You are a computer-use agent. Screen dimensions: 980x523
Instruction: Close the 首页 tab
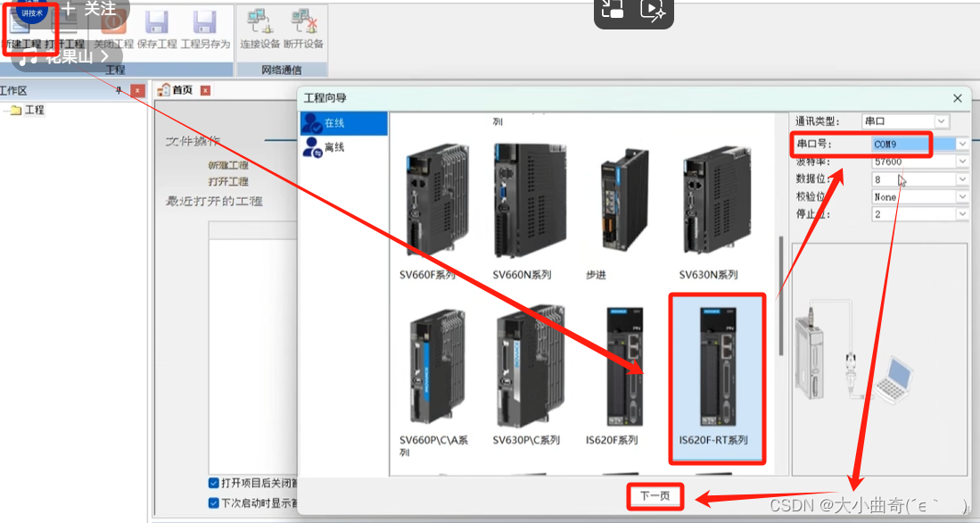coord(205,91)
